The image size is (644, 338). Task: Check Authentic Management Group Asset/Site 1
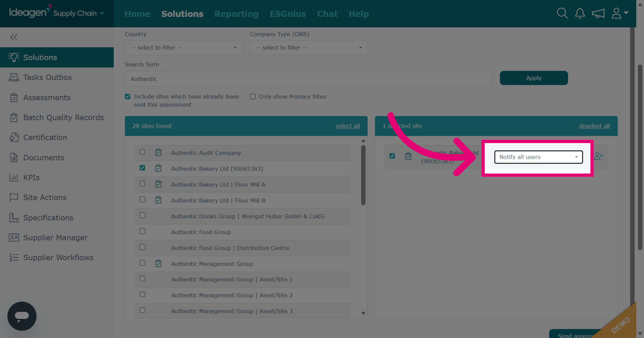pos(142,279)
